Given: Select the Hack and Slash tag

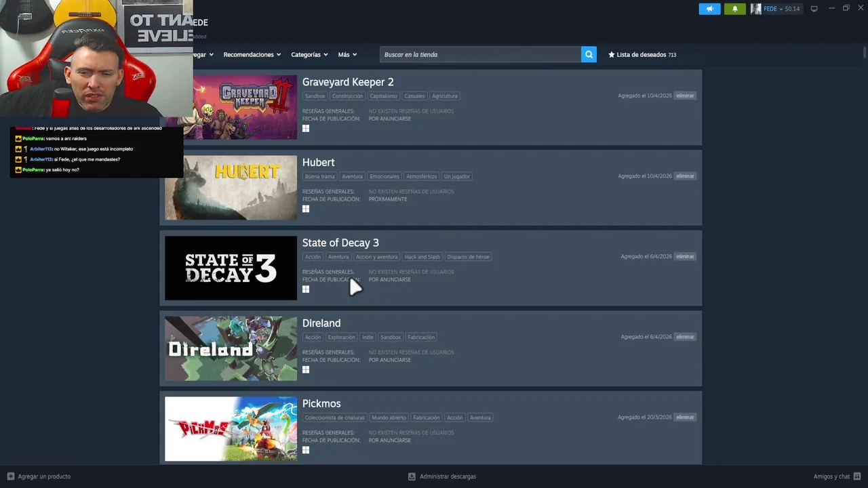Looking at the screenshot, I should pos(422,257).
